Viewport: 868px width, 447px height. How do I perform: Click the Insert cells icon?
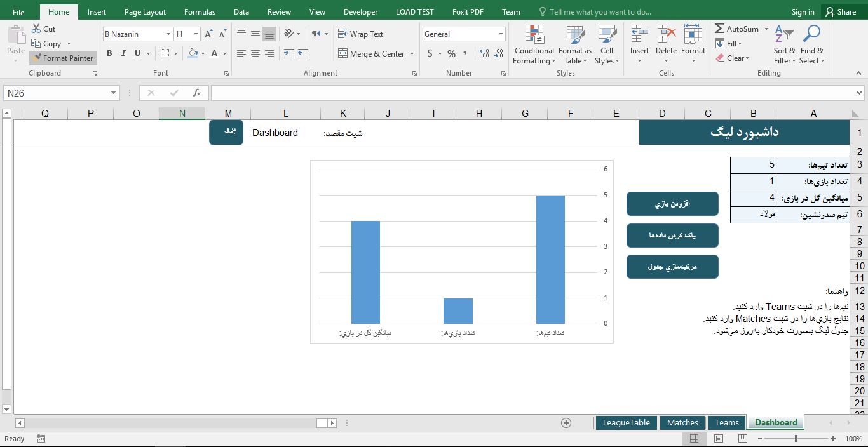(639, 34)
